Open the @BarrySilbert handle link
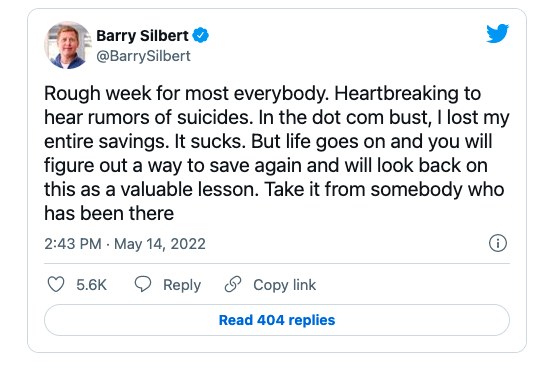554x368 pixels. pyautogui.click(x=143, y=56)
